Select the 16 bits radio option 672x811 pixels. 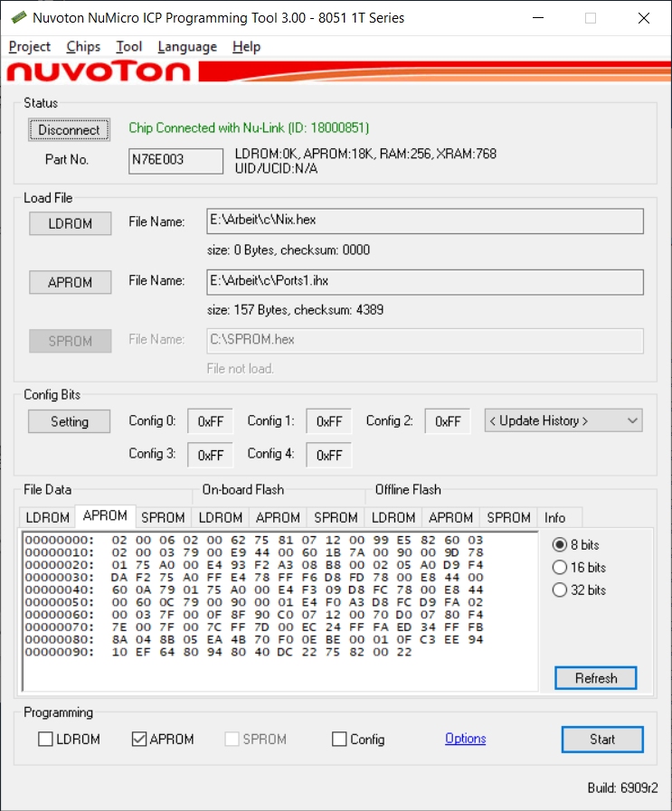pos(560,568)
